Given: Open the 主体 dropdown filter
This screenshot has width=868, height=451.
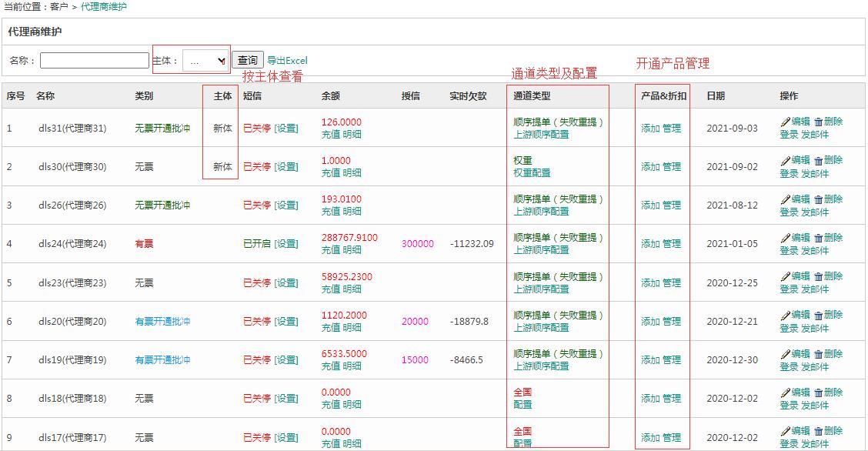Looking at the screenshot, I should click(x=205, y=61).
